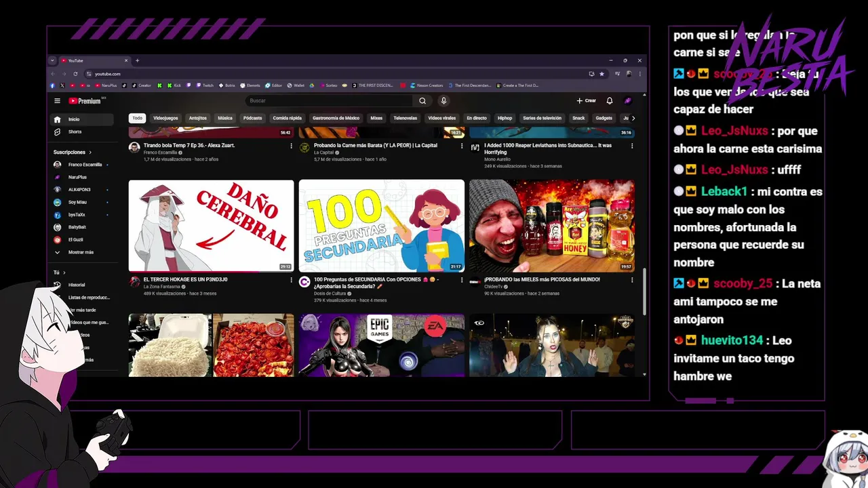Play 100 Preguntas Secundaria thumbnail
868x488 pixels.
[x=382, y=226]
